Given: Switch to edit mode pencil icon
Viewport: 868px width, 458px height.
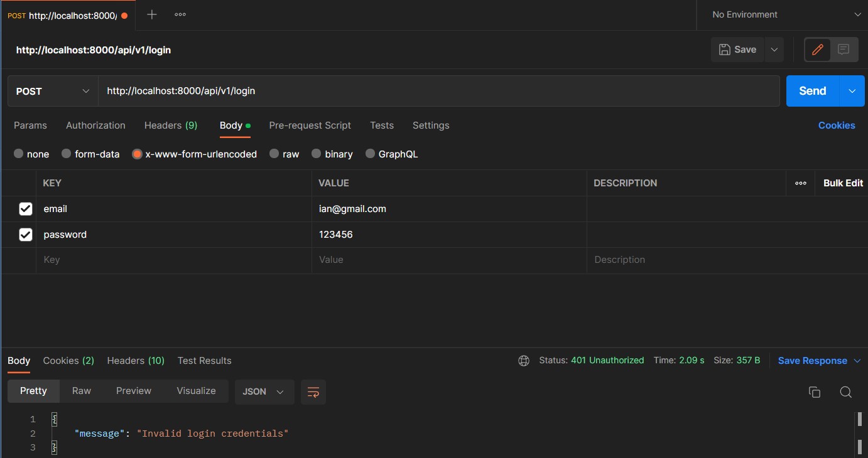Looking at the screenshot, I should coord(818,50).
